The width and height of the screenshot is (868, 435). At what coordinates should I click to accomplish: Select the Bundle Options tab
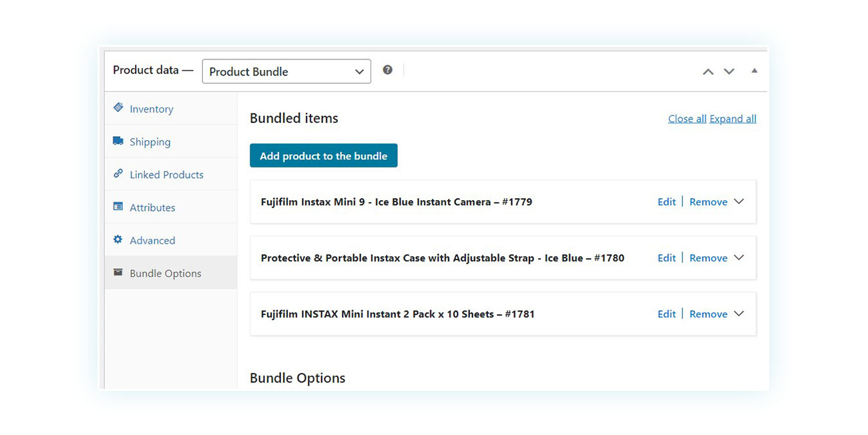[x=171, y=273]
